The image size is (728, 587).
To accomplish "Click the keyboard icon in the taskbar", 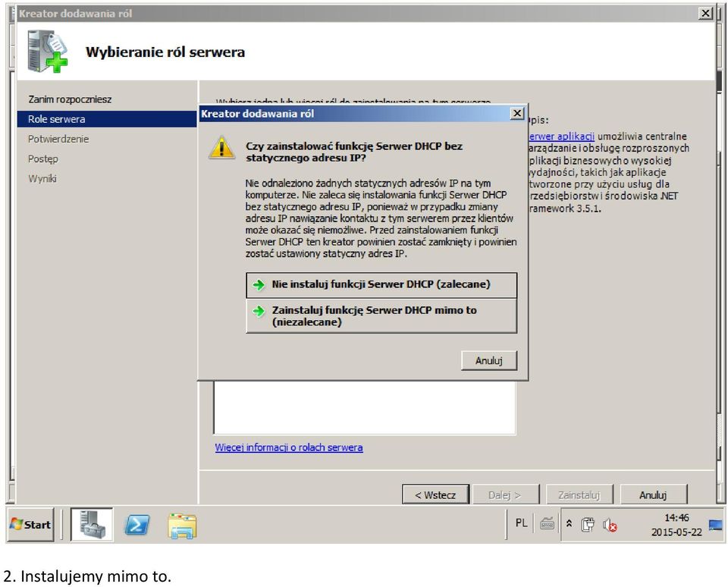I will 547,524.
